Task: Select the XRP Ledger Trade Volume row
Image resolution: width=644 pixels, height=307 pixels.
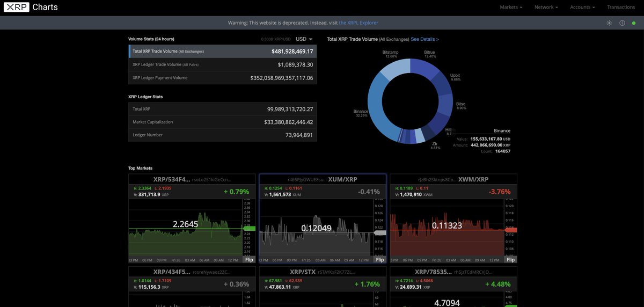Action: [x=223, y=64]
